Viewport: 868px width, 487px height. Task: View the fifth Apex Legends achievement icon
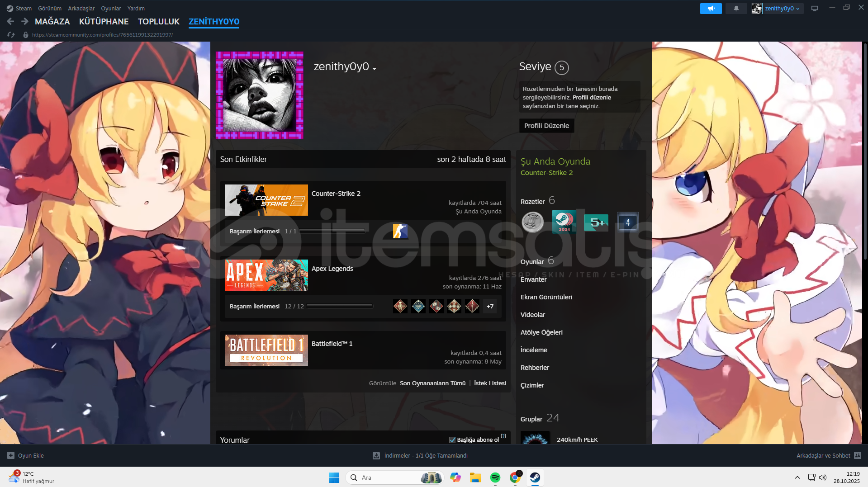coord(472,306)
